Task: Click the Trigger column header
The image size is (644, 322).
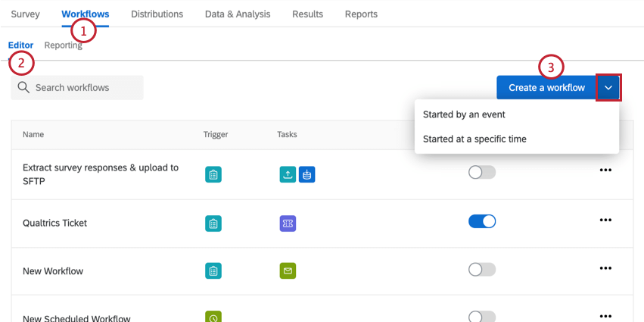Action: (216, 134)
